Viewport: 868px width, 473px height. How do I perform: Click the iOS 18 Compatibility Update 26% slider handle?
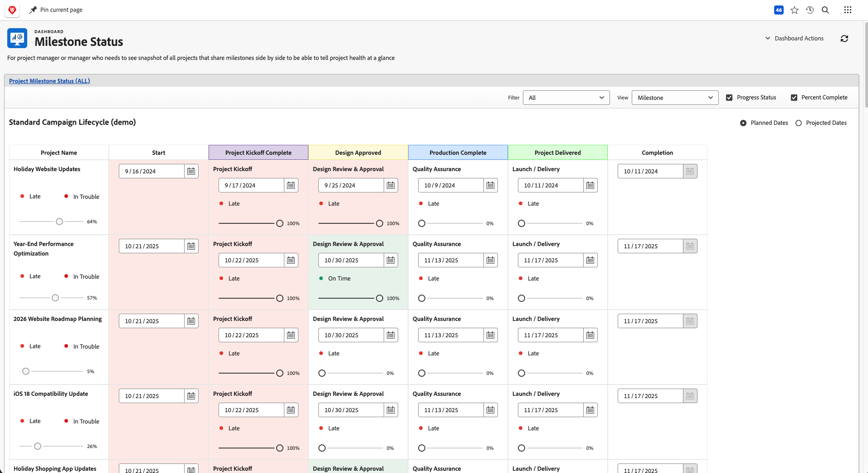click(x=38, y=446)
